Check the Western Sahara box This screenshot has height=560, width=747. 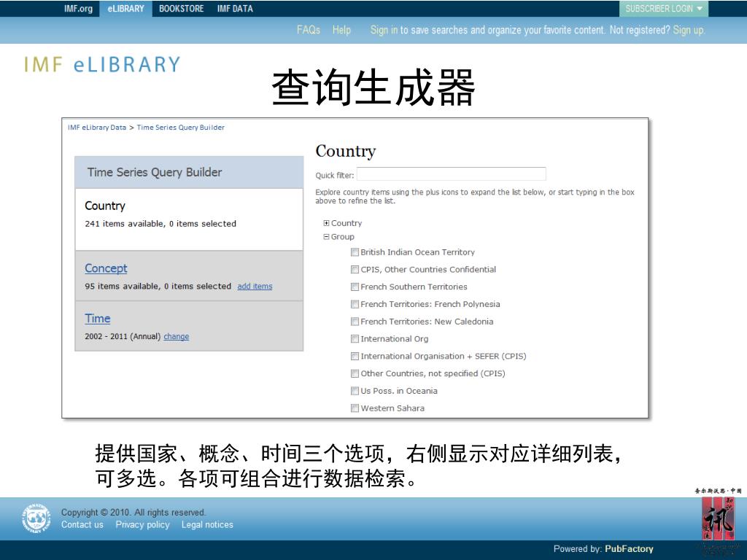[355, 408]
